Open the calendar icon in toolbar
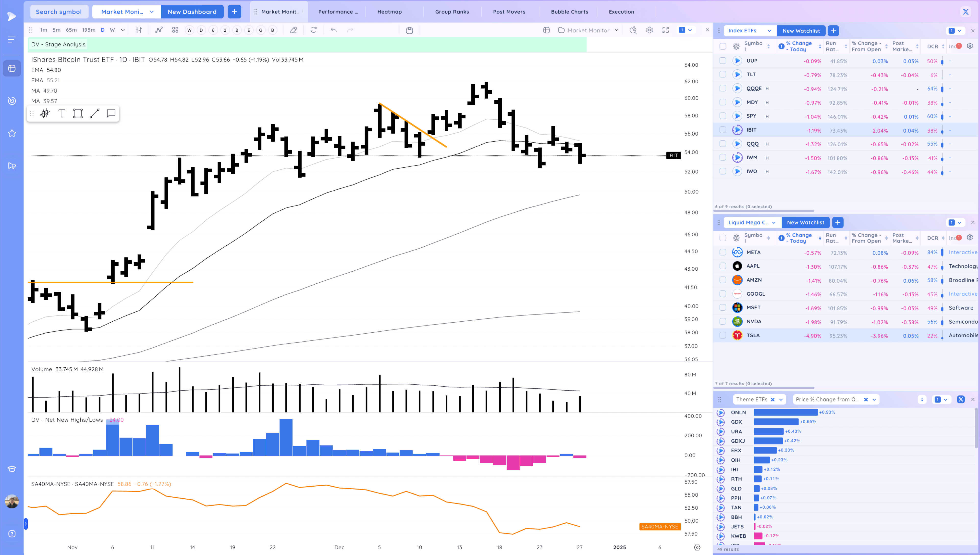Viewport: 980px width, 555px height. tap(409, 30)
